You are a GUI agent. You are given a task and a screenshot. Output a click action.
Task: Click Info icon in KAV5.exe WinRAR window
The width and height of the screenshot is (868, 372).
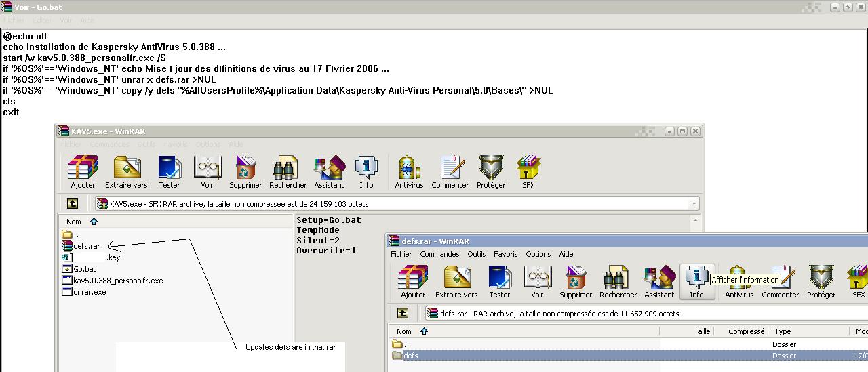(366, 172)
